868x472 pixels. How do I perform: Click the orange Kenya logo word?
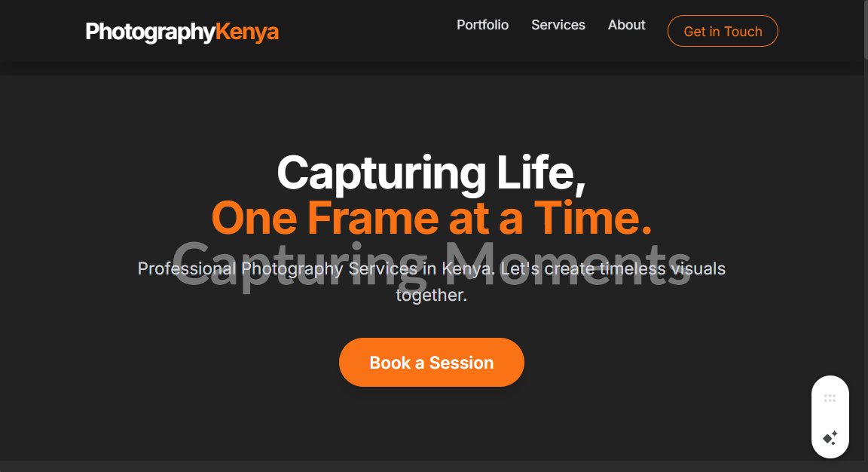pyautogui.click(x=247, y=32)
